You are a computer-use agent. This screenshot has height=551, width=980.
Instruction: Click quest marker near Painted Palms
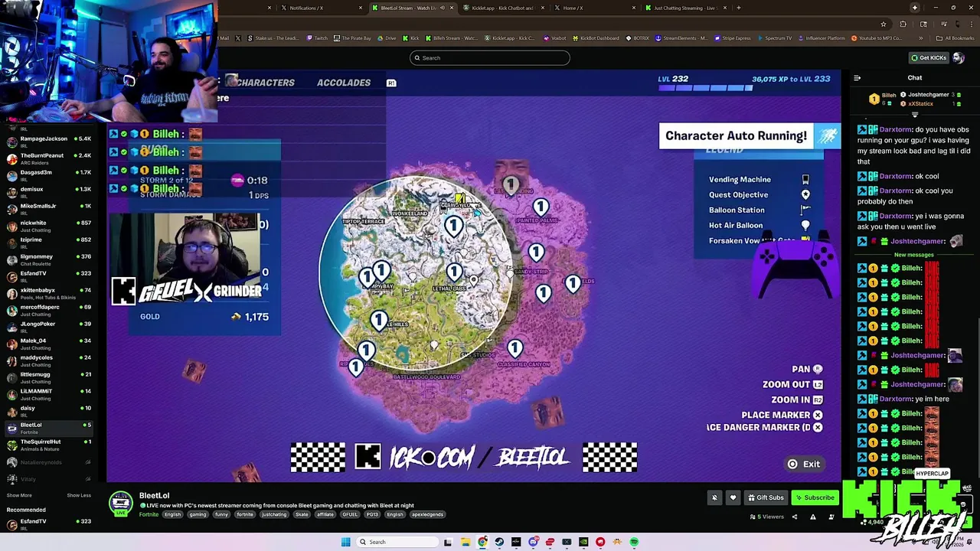click(541, 206)
